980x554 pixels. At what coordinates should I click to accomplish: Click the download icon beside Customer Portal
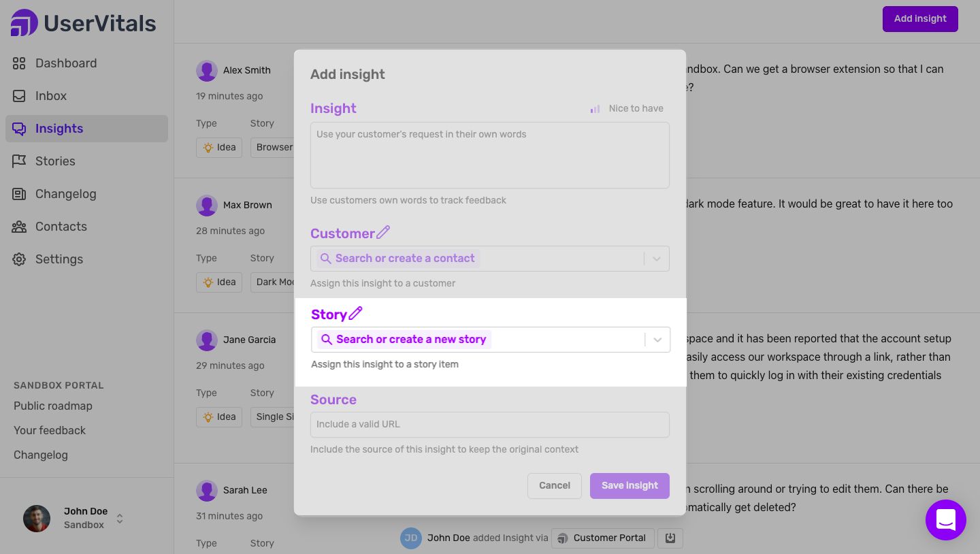pos(670,538)
